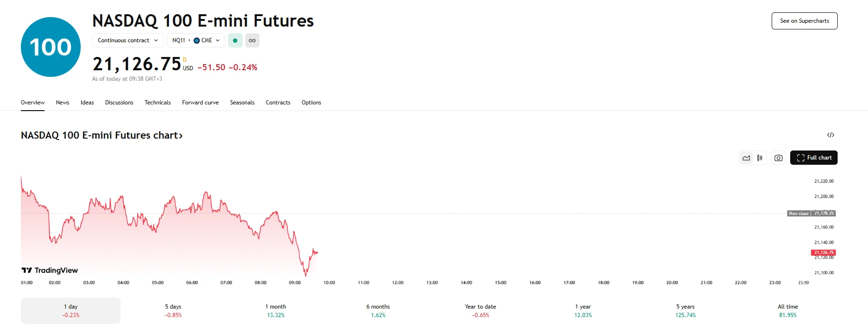This screenshot has width=868, height=329.
Task: Expand the NASDAQ 100 E-mini Futures chart link
Action: [x=102, y=135]
